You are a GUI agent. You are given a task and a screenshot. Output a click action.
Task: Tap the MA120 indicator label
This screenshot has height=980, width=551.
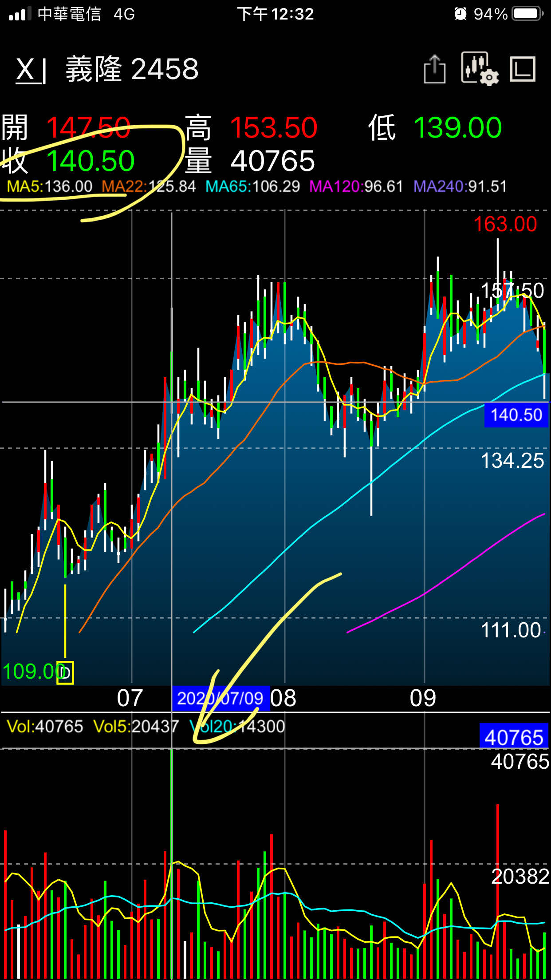(356, 186)
